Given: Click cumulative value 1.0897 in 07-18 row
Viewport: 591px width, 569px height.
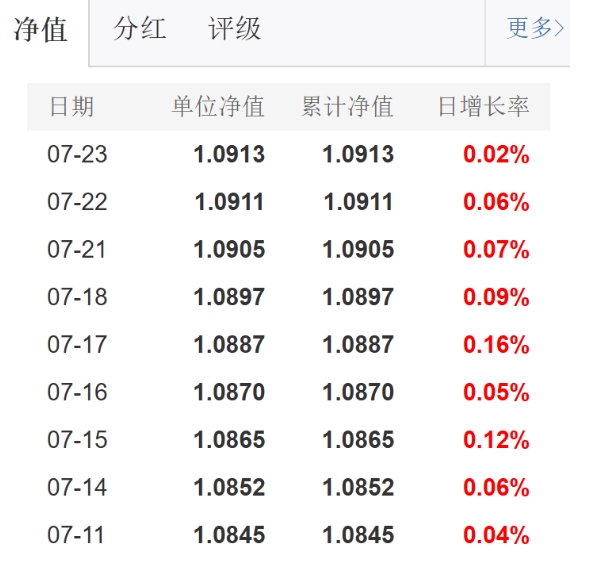Looking at the screenshot, I should (358, 297).
